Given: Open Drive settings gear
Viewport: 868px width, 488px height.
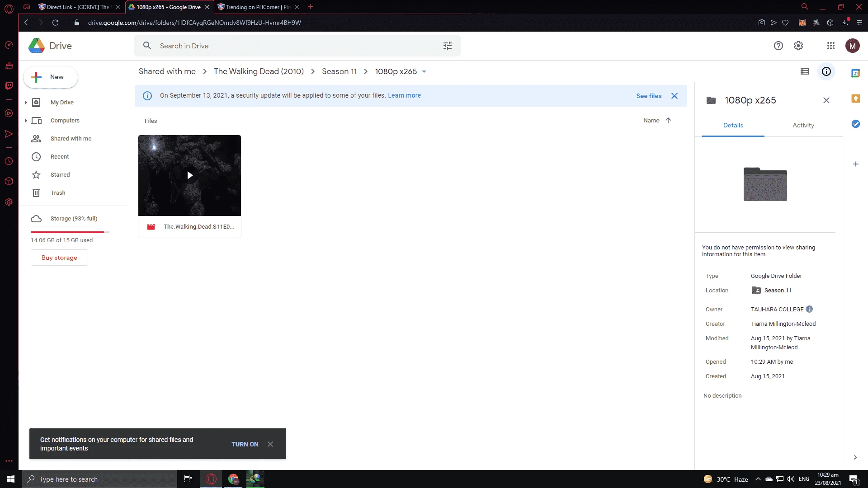Looking at the screenshot, I should 798,46.
